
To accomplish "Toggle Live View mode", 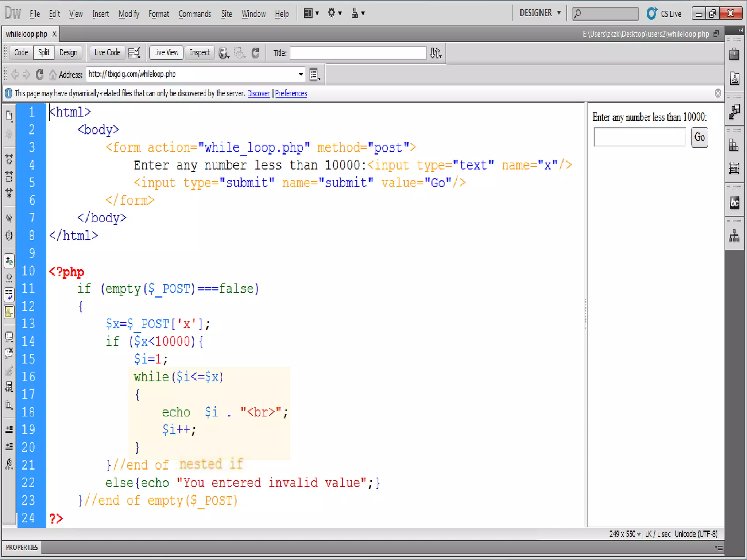I will pyautogui.click(x=166, y=52).
